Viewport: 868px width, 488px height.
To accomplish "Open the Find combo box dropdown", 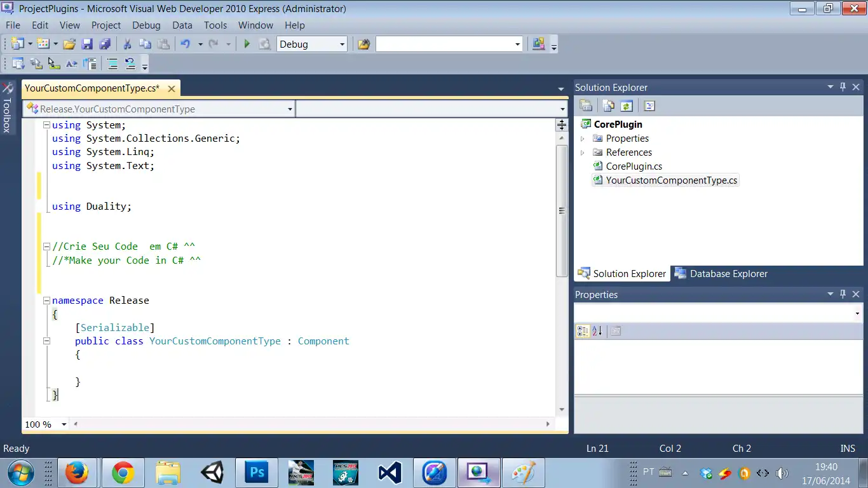I will 517,44.
